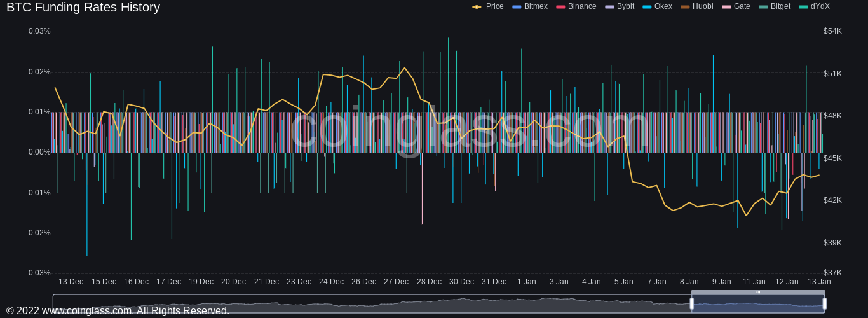
Task: Click the 28 Dec date axis label
Action: pyautogui.click(x=429, y=282)
